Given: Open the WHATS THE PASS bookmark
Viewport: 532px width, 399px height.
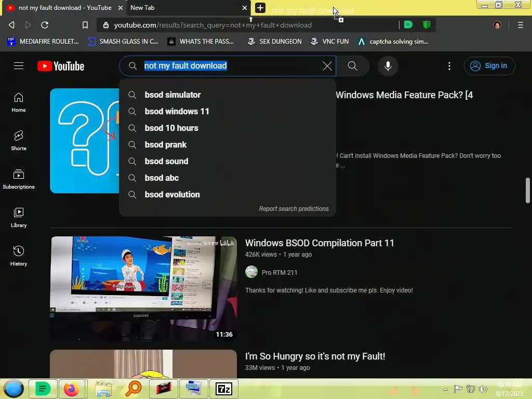Looking at the screenshot, I should 201,42.
